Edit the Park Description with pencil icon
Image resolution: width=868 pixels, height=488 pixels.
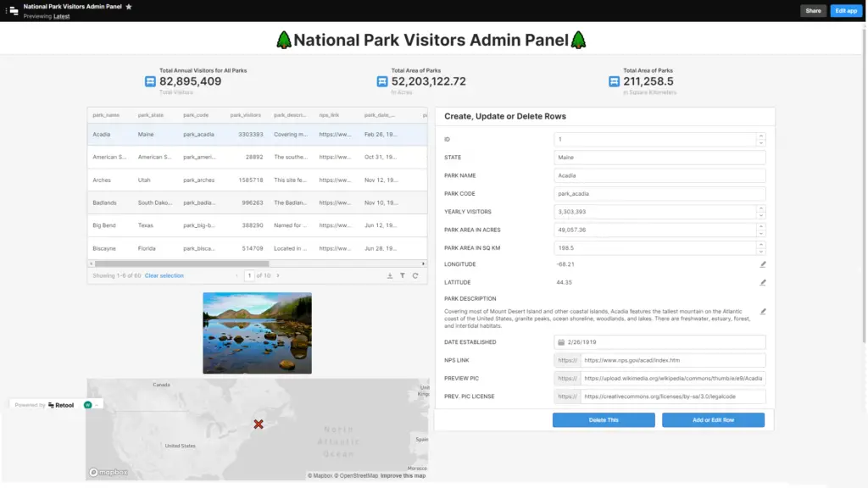763,312
